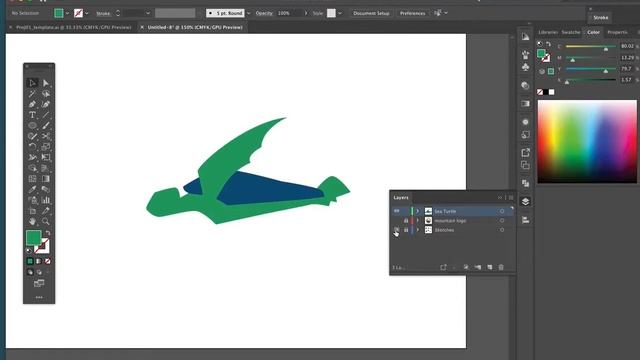Click the Create New Layer icon
This screenshot has height=360, width=640.
(489, 267)
